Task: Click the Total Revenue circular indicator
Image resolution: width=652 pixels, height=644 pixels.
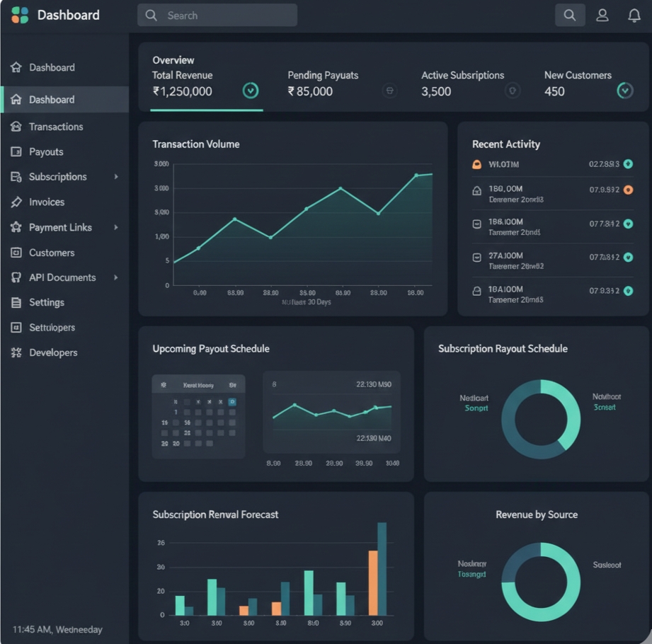Action: coord(251,91)
